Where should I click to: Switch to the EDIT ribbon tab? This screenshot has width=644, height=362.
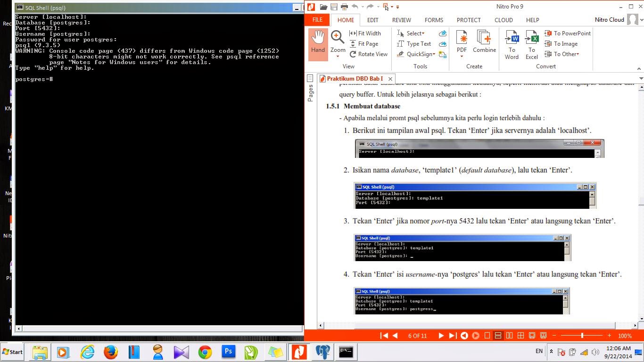point(373,20)
